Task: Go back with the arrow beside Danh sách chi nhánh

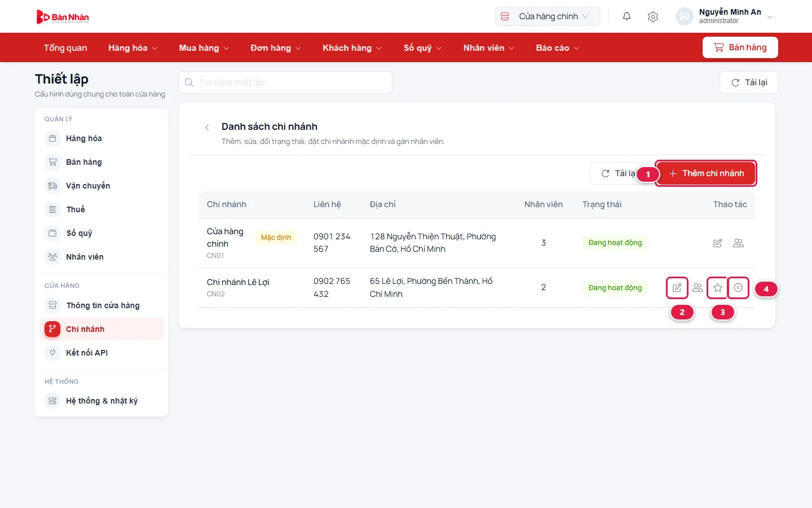Action: [x=207, y=128]
